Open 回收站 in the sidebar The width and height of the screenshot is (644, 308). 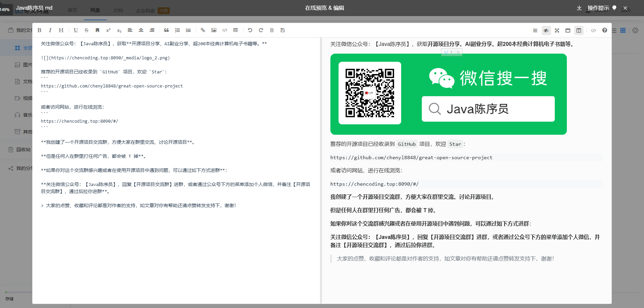[x=23, y=149]
